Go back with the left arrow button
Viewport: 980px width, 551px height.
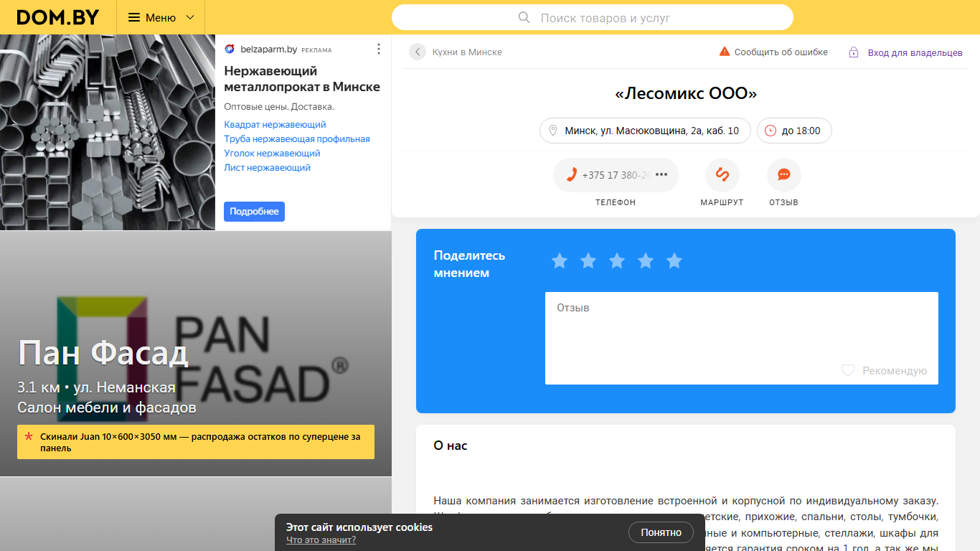(418, 52)
